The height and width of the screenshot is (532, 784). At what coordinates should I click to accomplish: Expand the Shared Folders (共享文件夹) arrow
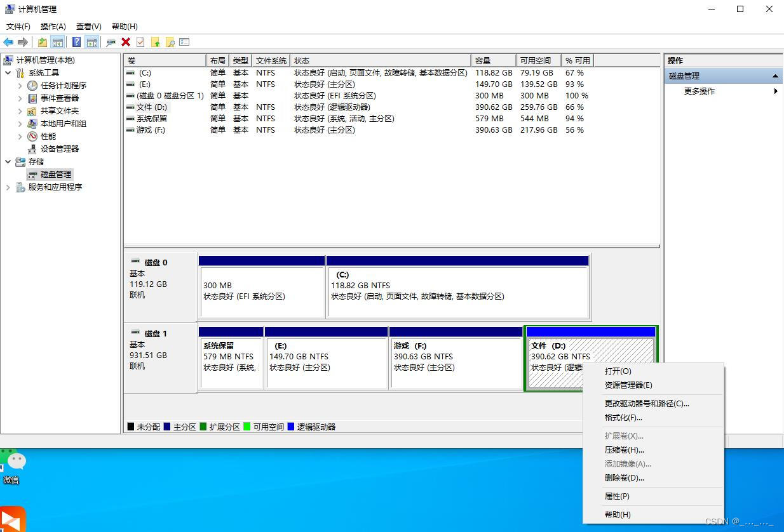pyautogui.click(x=20, y=111)
